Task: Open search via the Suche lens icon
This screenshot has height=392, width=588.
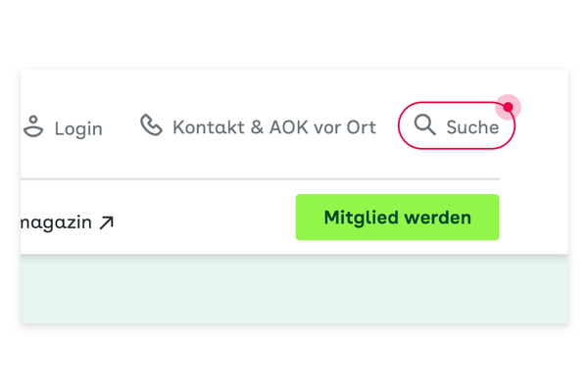Action: click(425, 124)
